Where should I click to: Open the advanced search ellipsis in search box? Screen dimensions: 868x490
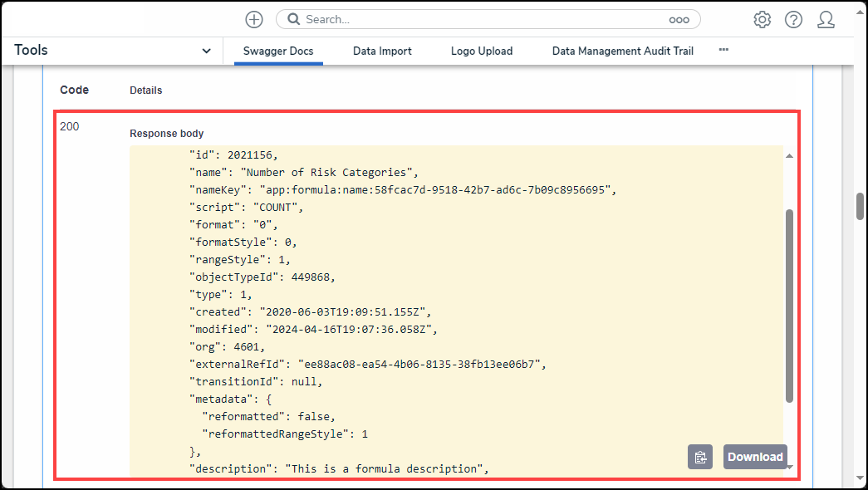(x=679, y=19)
